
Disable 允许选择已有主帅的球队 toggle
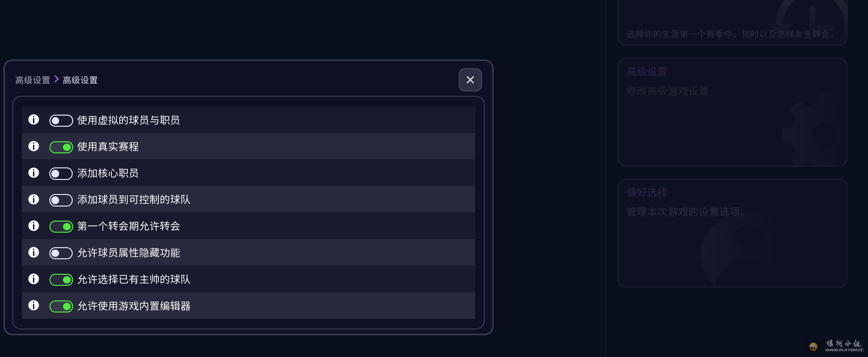click(x=61, y=280)
